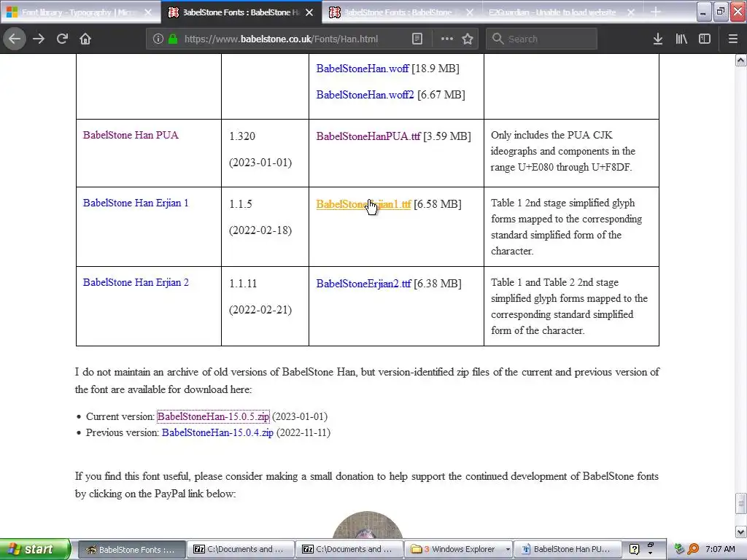This screenshot has height=560, width=747.
Task: Go back to the previous page
Action: pyautogui.click(x=15, y=39)
